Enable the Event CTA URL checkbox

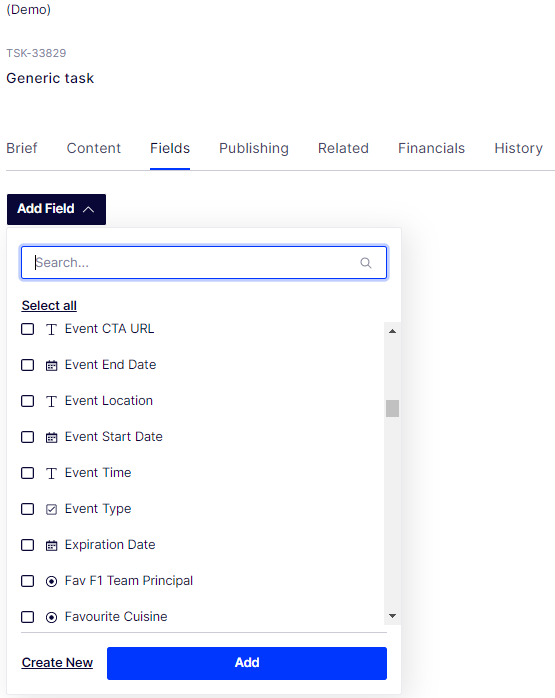[x=28, y=329]
